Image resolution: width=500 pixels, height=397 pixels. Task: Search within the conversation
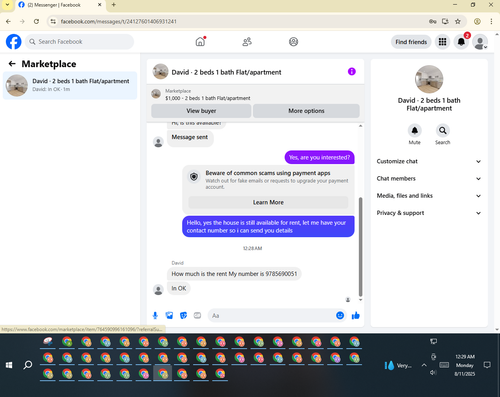click(x=443, y=130)
